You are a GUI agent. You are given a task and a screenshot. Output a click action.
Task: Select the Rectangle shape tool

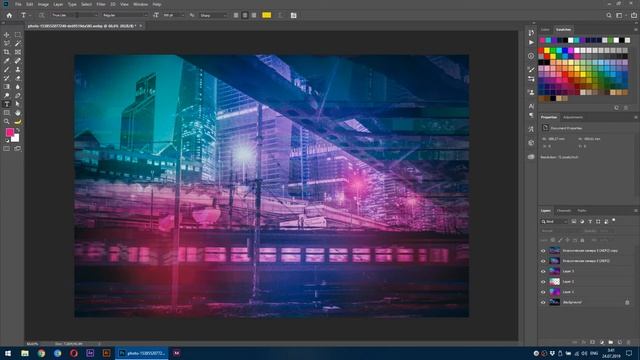click(x=7, y=113)
